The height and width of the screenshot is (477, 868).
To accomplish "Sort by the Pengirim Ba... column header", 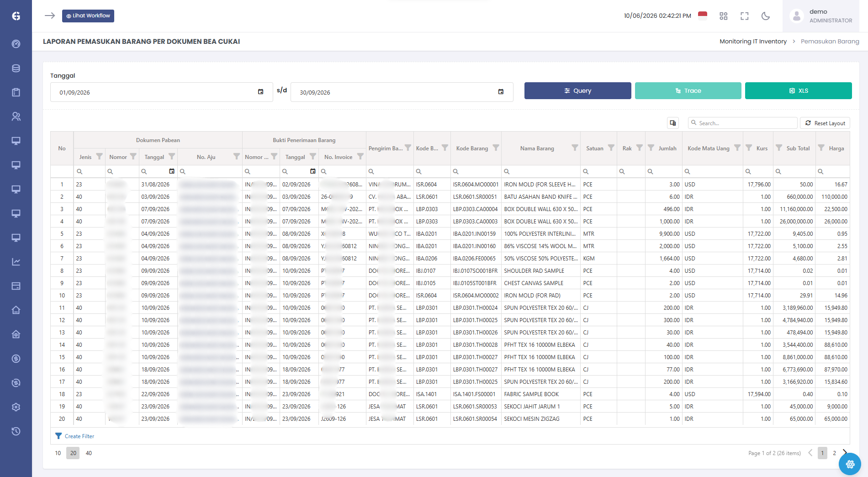I will click(x=386, y=148).
